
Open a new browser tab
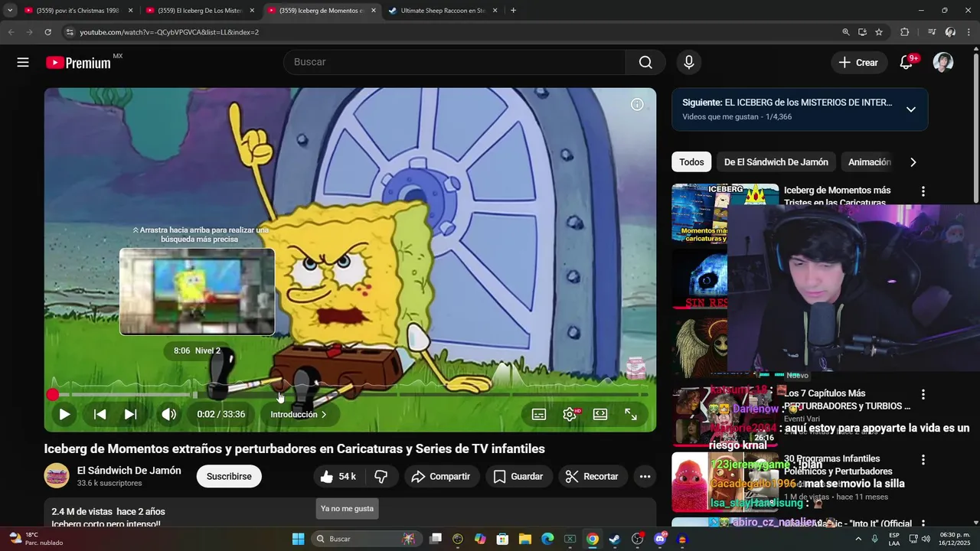(x=513, y=11)
